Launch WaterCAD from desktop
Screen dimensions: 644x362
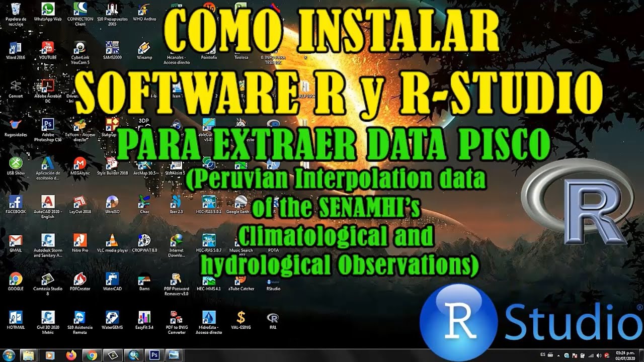(x=112, y=282)
